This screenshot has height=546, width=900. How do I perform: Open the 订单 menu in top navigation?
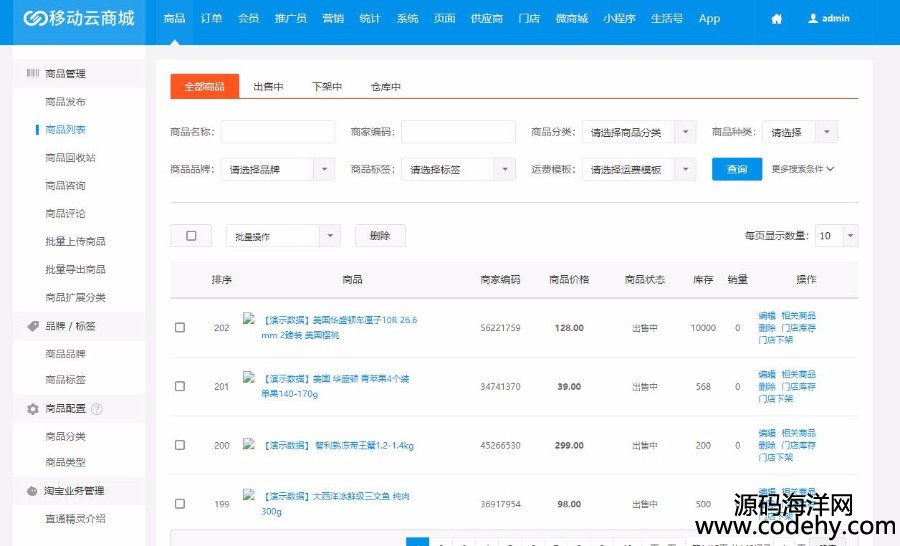tap(211, 19)
